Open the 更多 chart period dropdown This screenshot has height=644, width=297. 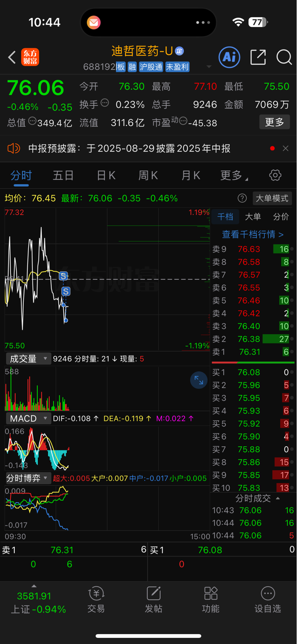[234, 176]
